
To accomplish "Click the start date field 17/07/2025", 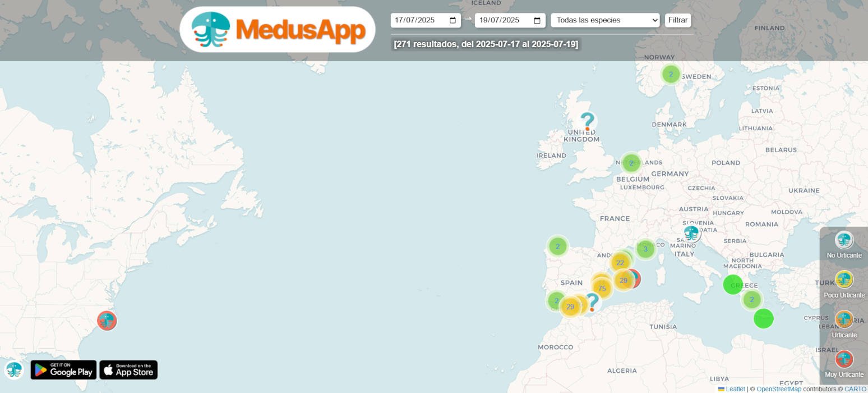I will pyautogui.click(x=426, y=20).
